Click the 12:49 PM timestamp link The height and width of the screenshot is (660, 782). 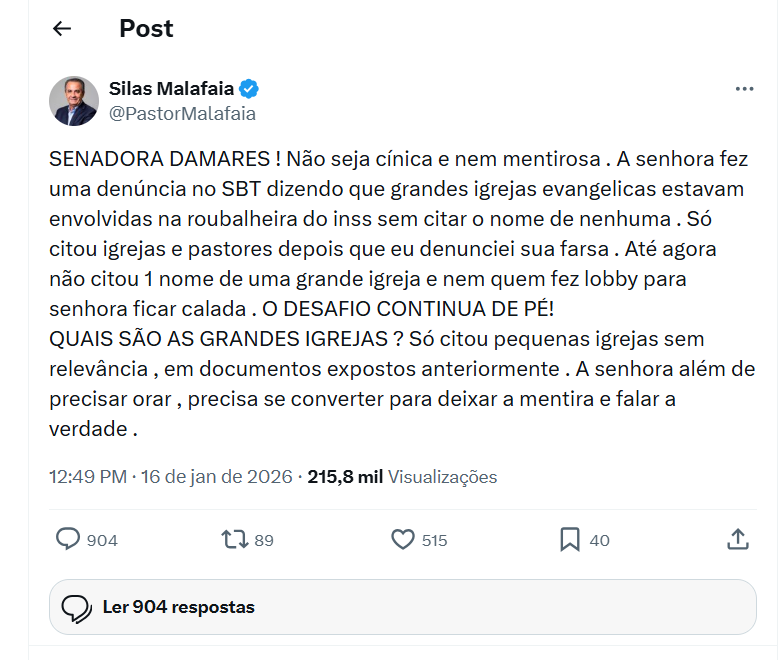click(88, 477)
